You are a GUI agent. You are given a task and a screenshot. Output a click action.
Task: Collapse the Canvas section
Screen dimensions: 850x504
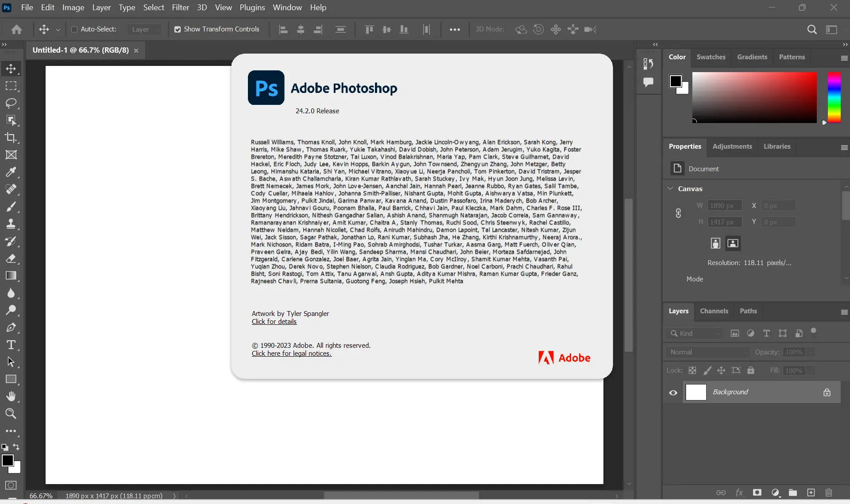[x=670, y=189]
